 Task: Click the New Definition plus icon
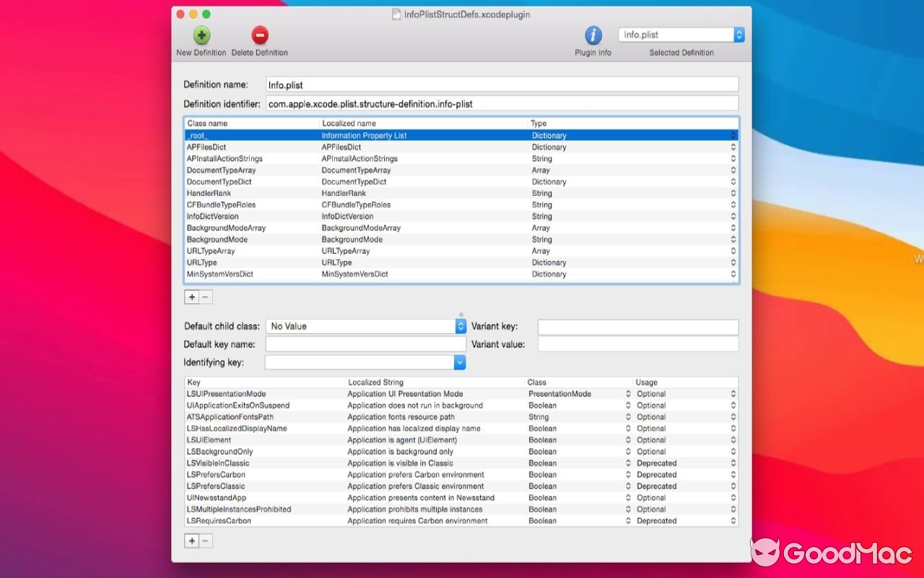[201, 34]
